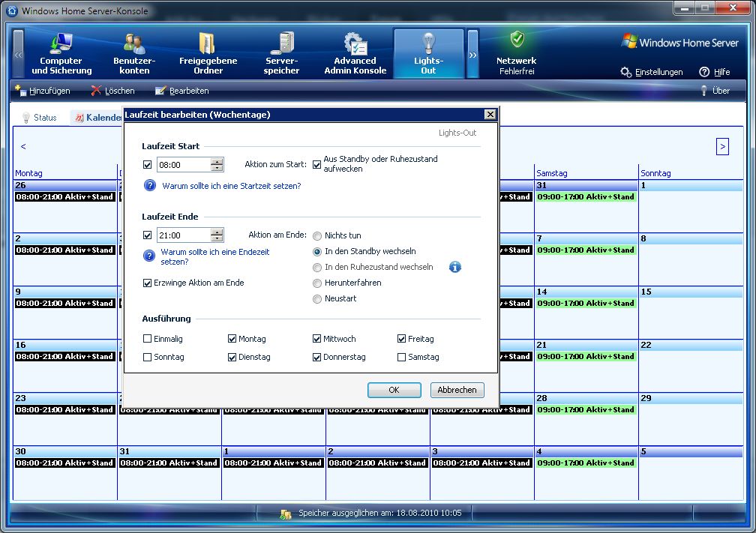Go to next month with > arrow
The image size is (756, 533).
tap(722, 147)
